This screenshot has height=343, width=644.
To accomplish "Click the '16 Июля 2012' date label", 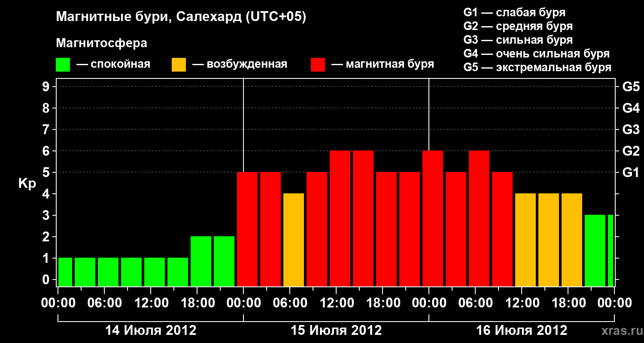I will point(522,331).
